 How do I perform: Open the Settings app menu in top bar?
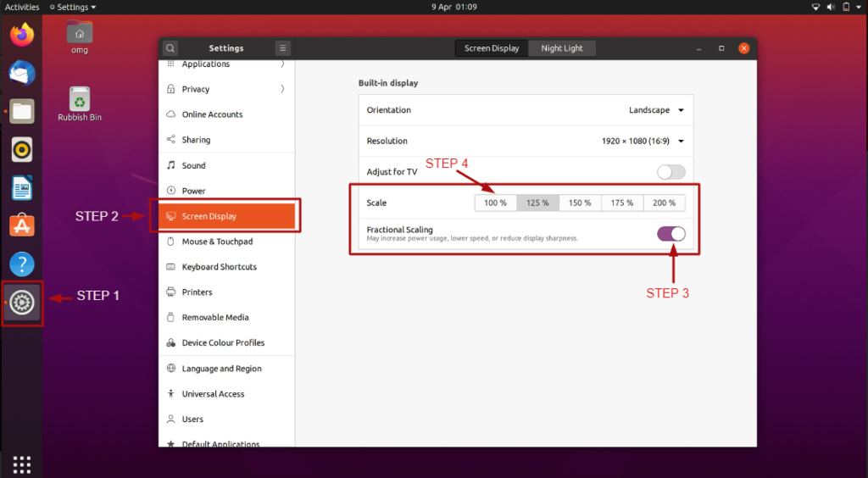(x=73, y=7)
